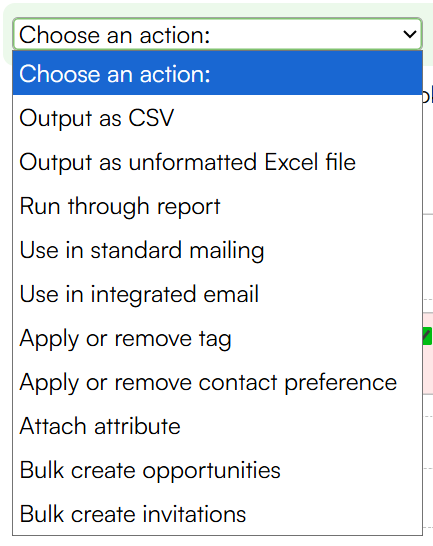
Task: Click the Excel file text in list
Action: (x=310, y=162)
